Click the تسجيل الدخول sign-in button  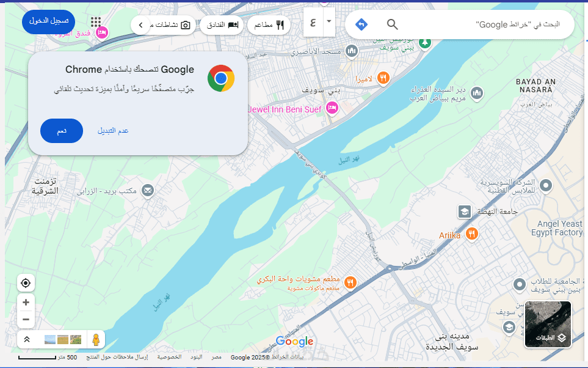point(49,21)
